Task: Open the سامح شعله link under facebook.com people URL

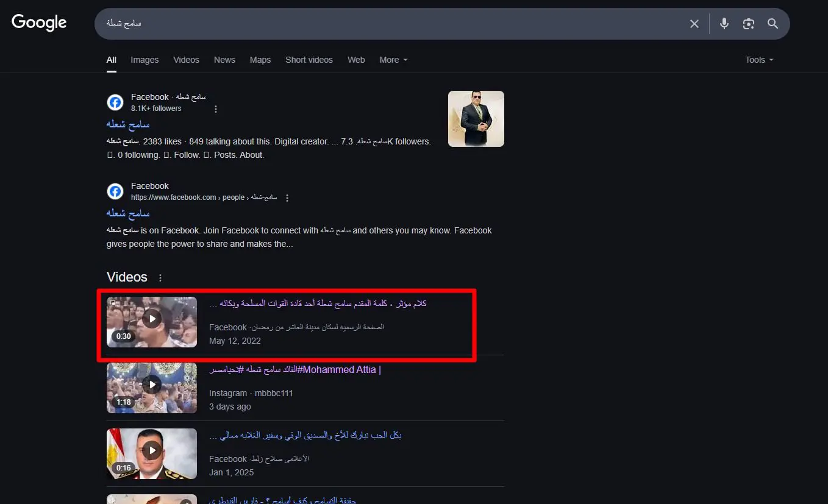Action: [x=128, y=213]
